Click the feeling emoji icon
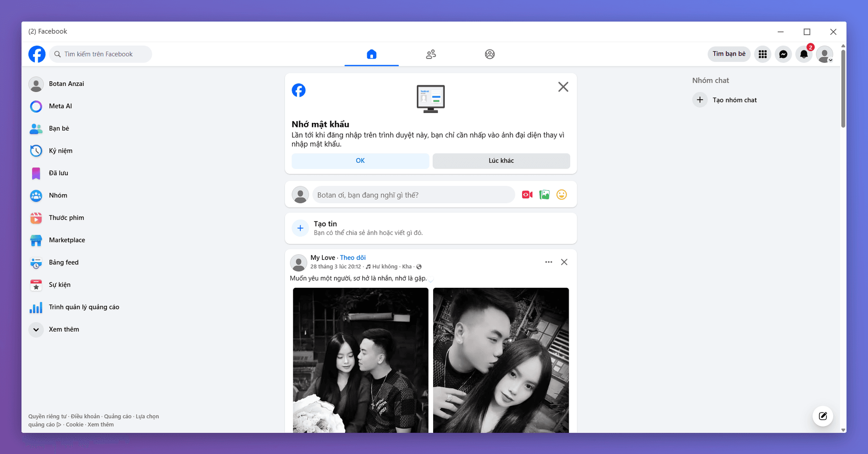Screen dimensions: 868x454 coord(561,195)
